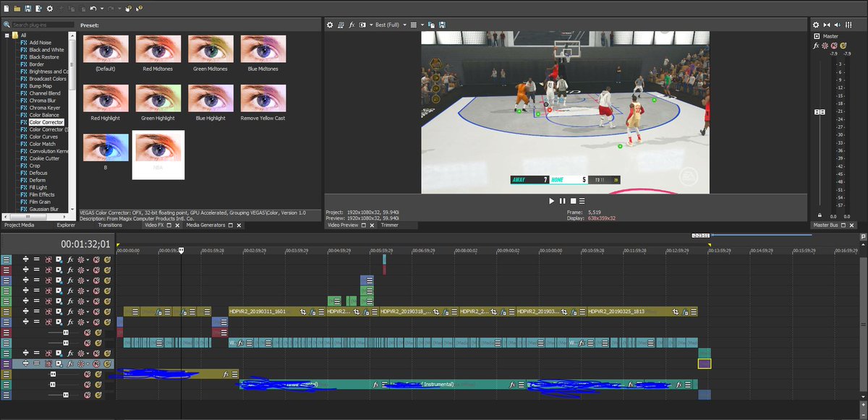868x420 pixels.
Task: Mute the selected purple video track
Action: click(x=96, y=364)
